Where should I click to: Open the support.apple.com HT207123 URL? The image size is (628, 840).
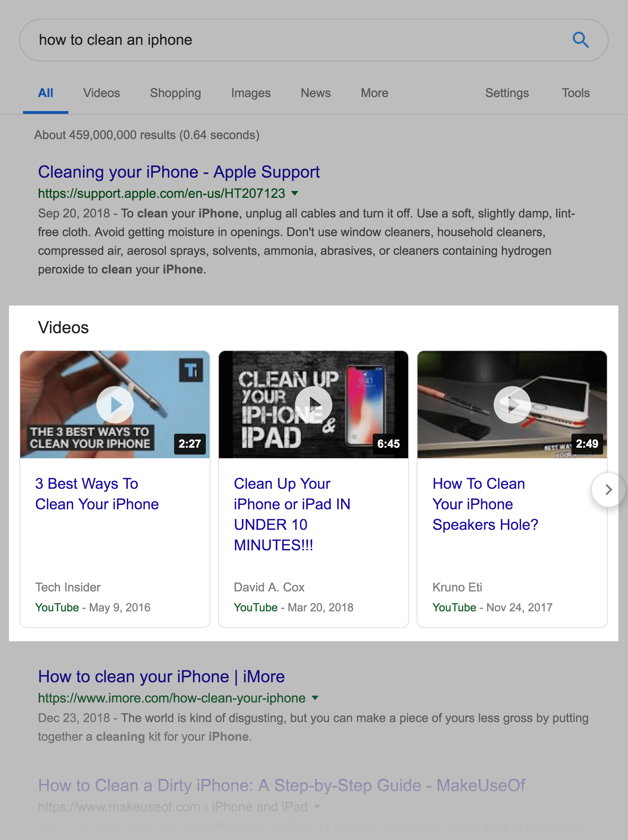(x=161, y=193)
